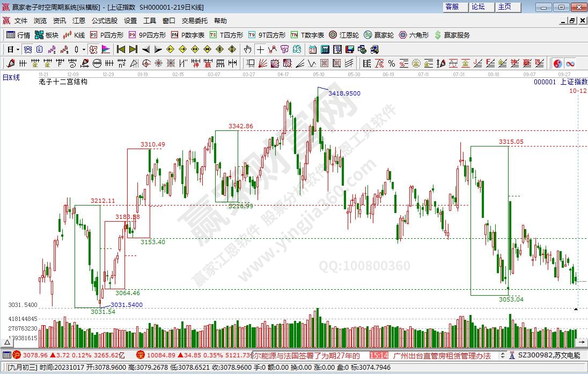Click the calendar date icon

(x=312, y=49)
